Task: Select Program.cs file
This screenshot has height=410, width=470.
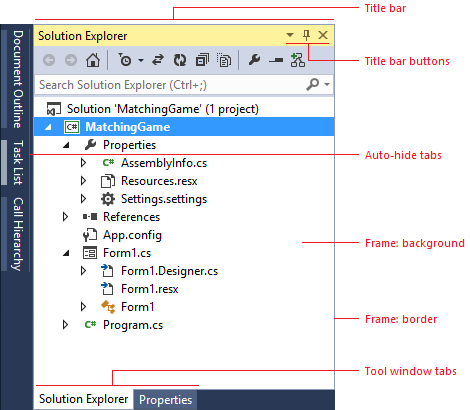Action: (133, 325)
